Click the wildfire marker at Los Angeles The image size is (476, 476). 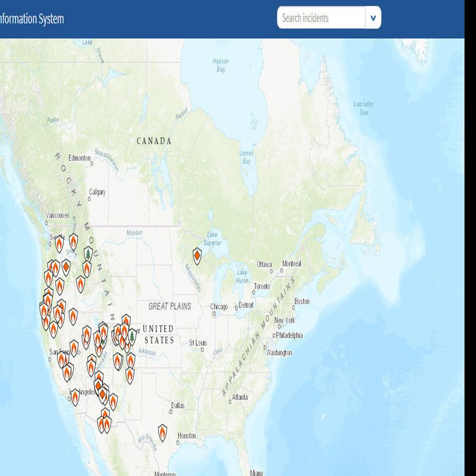(75, 397)
